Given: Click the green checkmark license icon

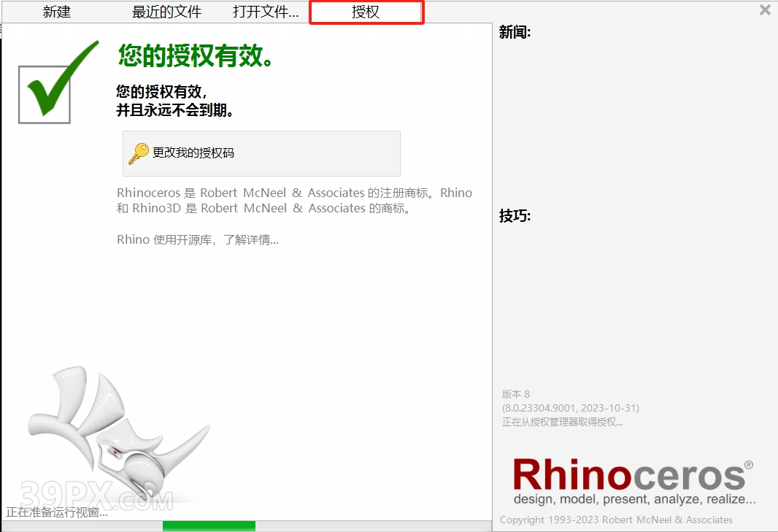Looking at the screenshot, I should pyautogui.click(x=58, y=82).
